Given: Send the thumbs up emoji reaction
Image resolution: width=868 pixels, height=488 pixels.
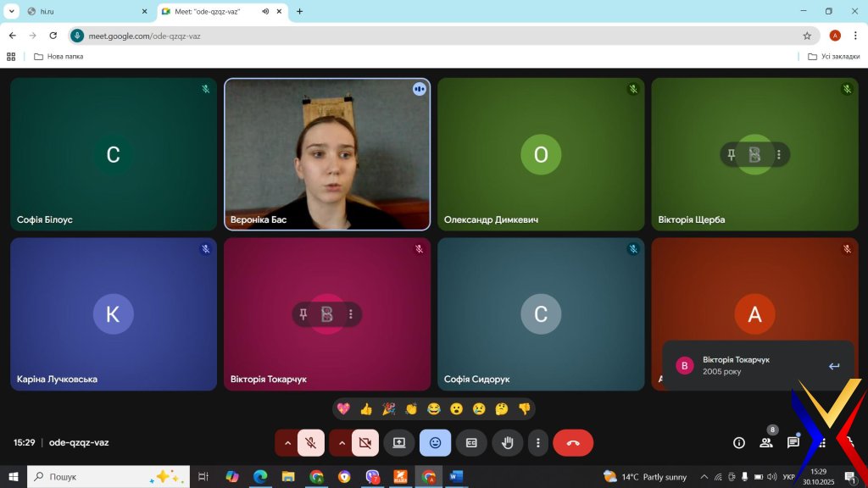Looking at the screenshot, I should [366, 409].
